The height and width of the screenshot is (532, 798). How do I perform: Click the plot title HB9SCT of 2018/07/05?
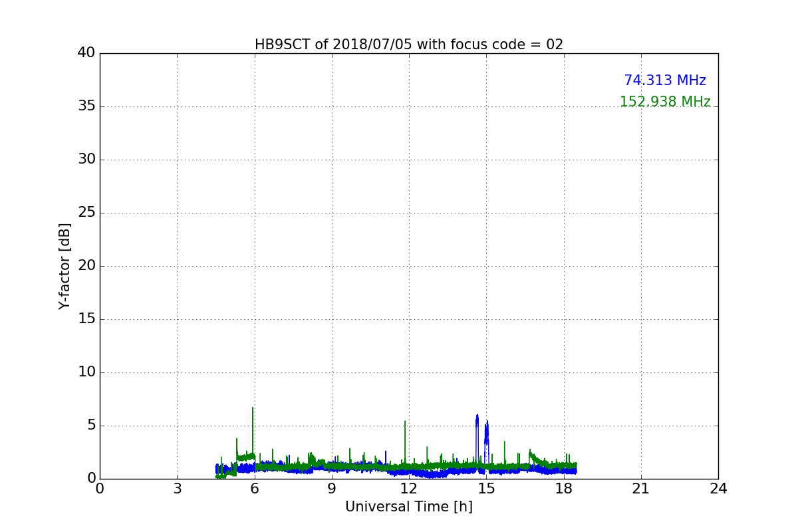click(409, 45)
